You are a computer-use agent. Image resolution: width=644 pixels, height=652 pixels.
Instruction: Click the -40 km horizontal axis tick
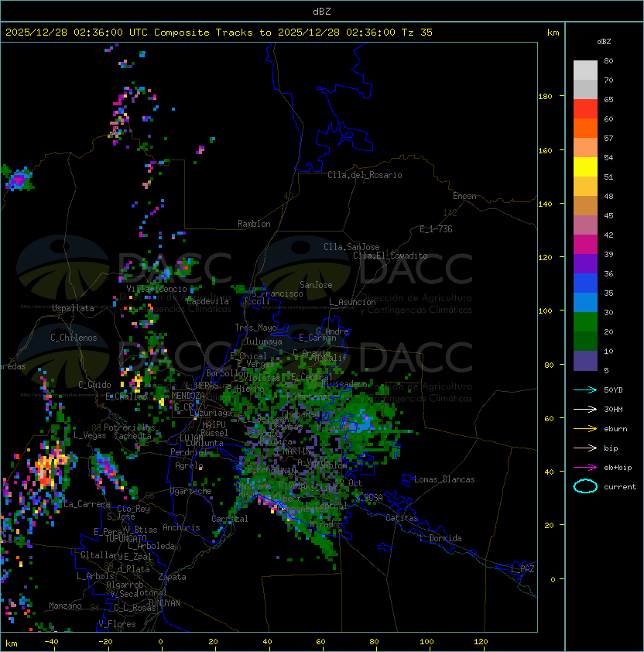coord(52,642)
